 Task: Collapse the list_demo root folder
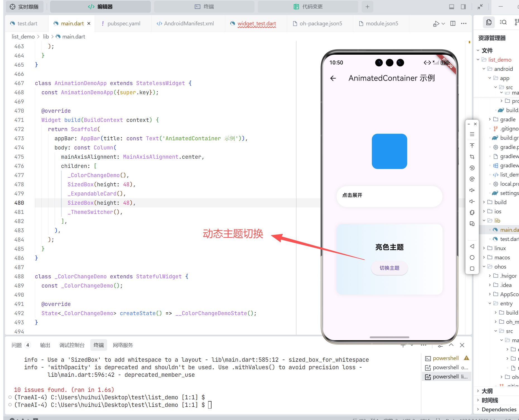point(478,60)
